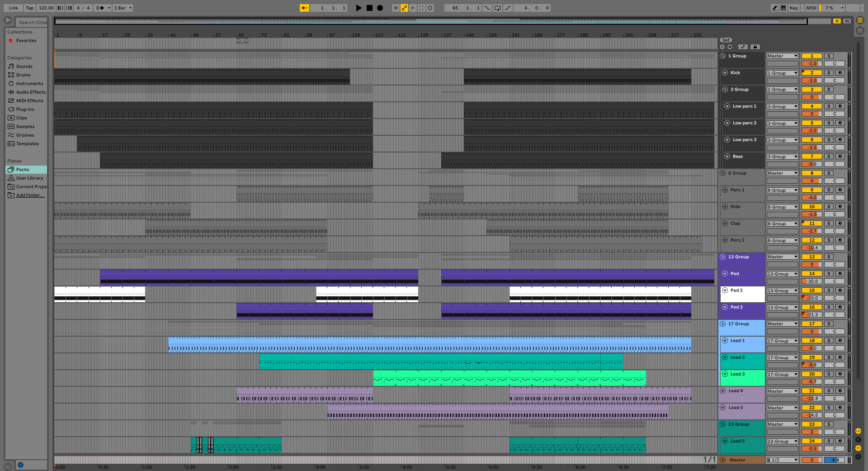Solo the Ride track
The image size is (868, 471).
[829, 207]
